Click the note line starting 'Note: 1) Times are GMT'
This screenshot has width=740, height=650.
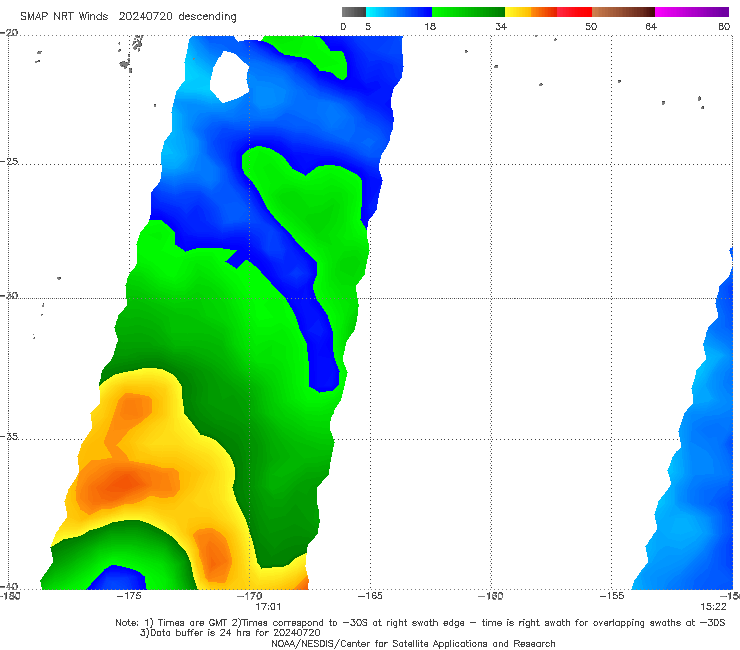click(x=420, y=623)
